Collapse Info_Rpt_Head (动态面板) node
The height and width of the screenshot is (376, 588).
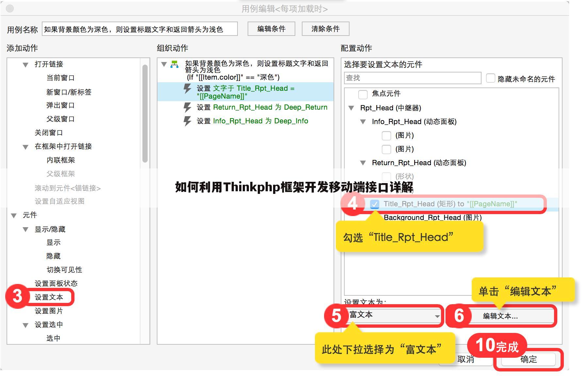click(363, 122)
